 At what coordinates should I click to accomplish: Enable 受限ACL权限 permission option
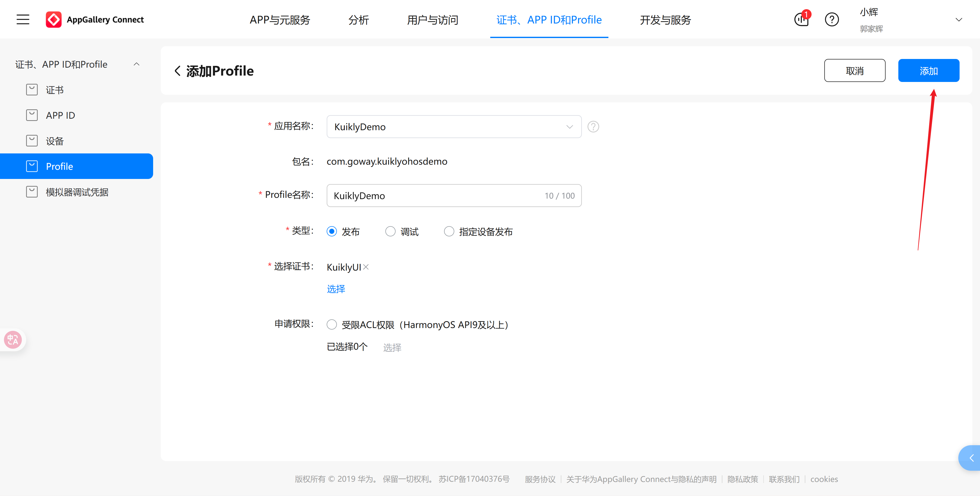[x=331, y=324]
